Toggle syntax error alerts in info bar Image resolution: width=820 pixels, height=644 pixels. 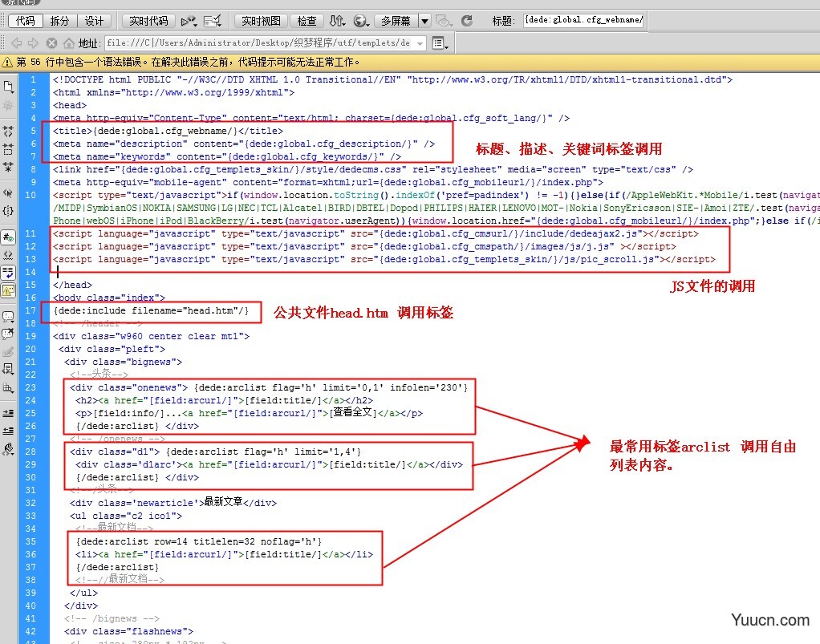click(8, 290)
